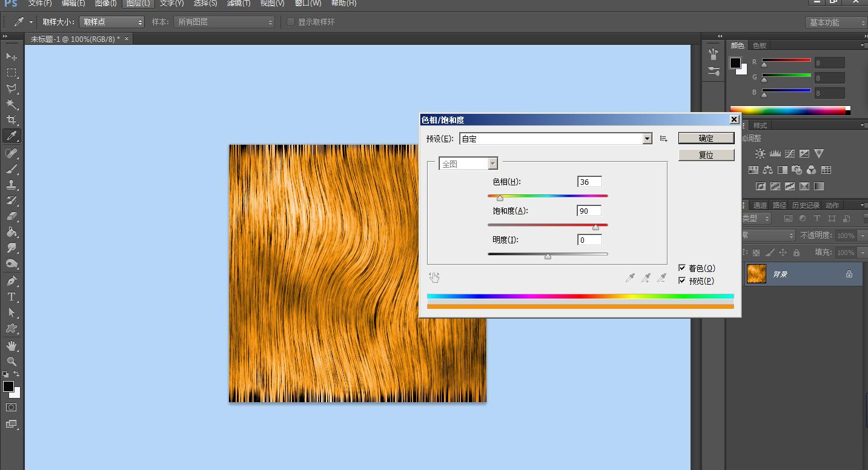Select the Hand tool in toolbar
Screen dimensions: 868x470
tap(12, 346)
